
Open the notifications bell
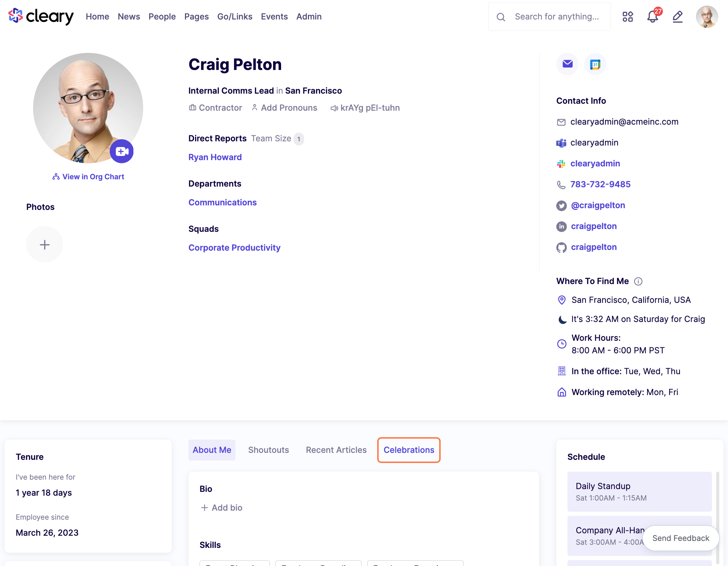tap(653, 16)
